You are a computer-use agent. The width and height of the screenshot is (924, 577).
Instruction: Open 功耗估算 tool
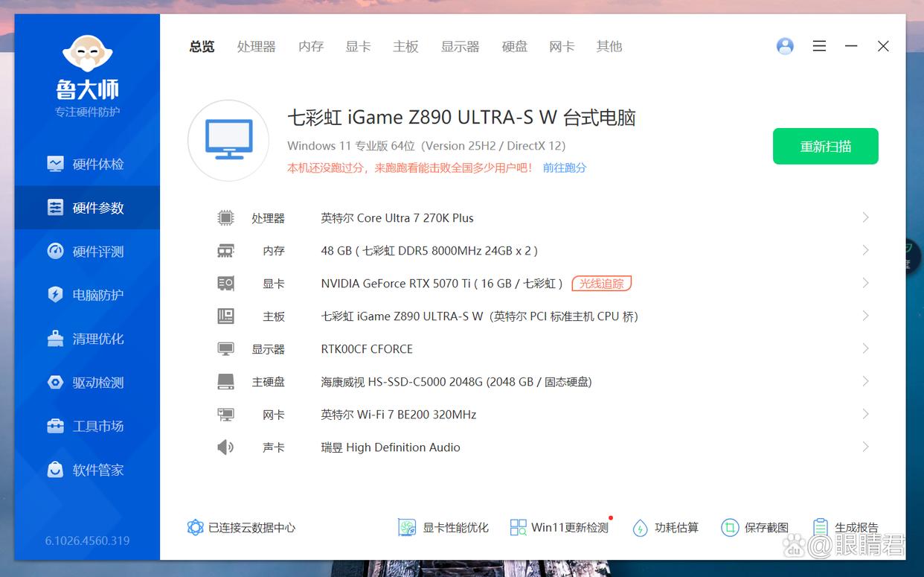tap(666, 528)
